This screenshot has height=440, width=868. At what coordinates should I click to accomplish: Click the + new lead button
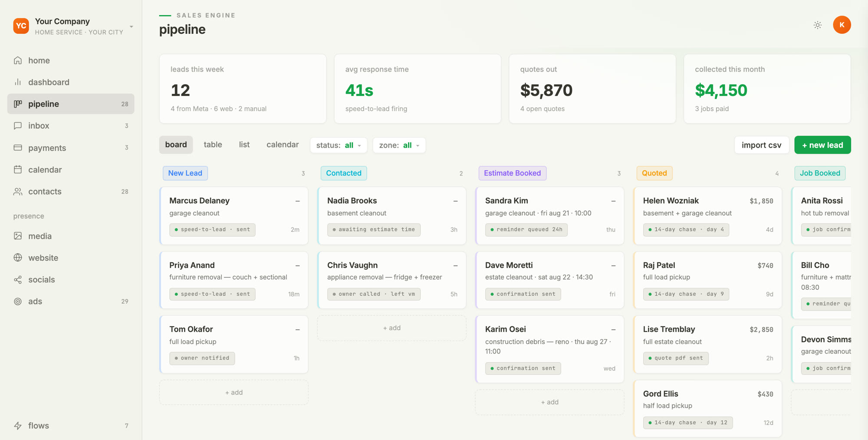pyautogui.click(x=822, y=145)
